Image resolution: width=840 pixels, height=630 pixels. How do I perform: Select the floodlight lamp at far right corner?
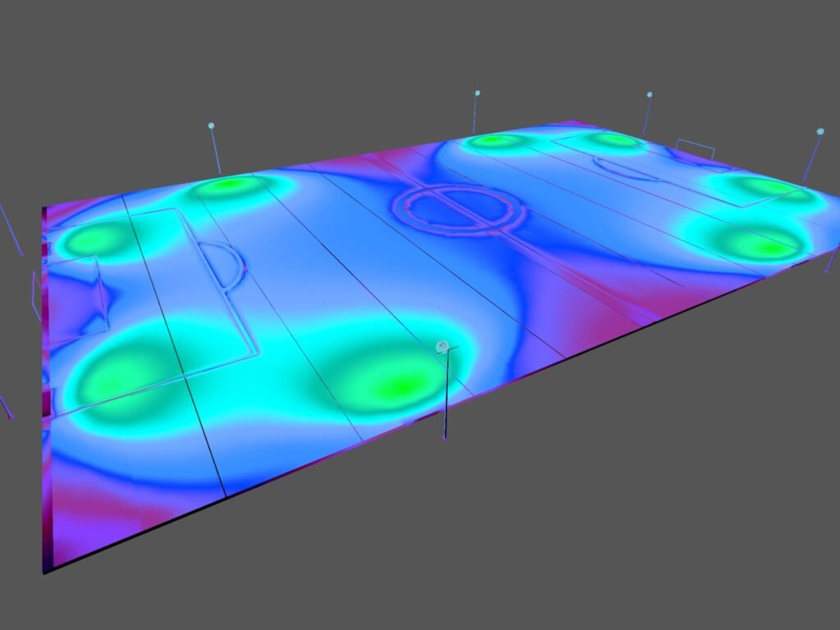pos(819,131)
